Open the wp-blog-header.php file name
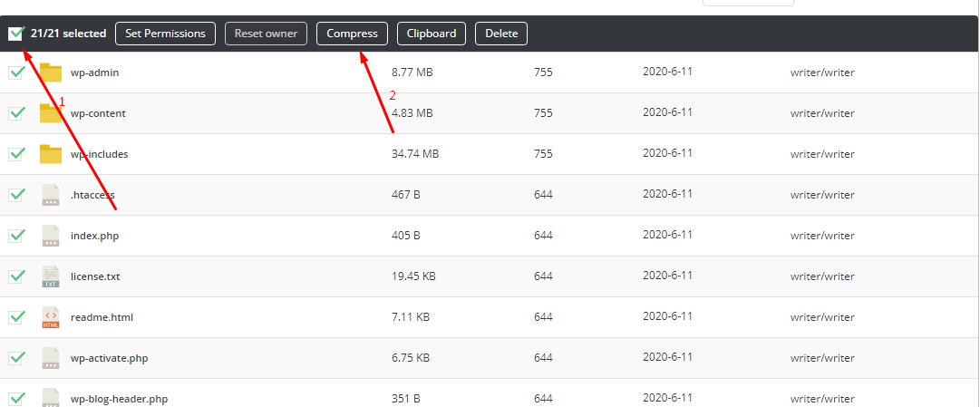Image resolution: width=980 pixels, height=407 pixels. click(119, 399)
